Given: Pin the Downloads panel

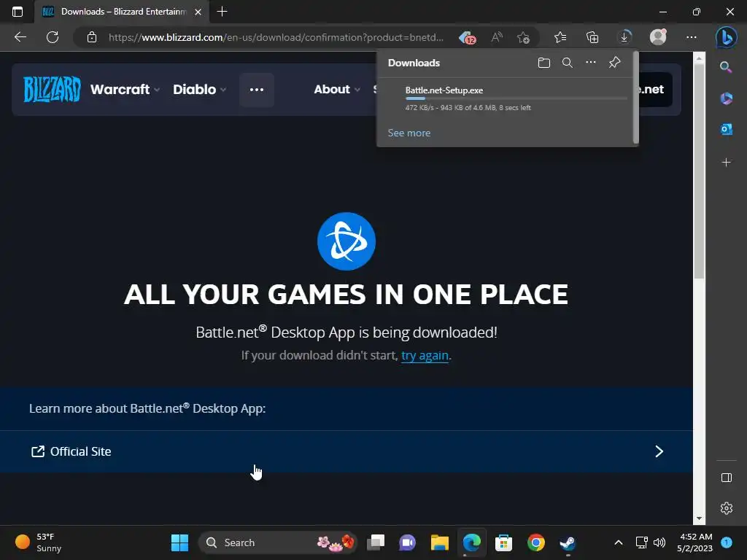Looking at the screenshot, I should click(x=614, y=63).
